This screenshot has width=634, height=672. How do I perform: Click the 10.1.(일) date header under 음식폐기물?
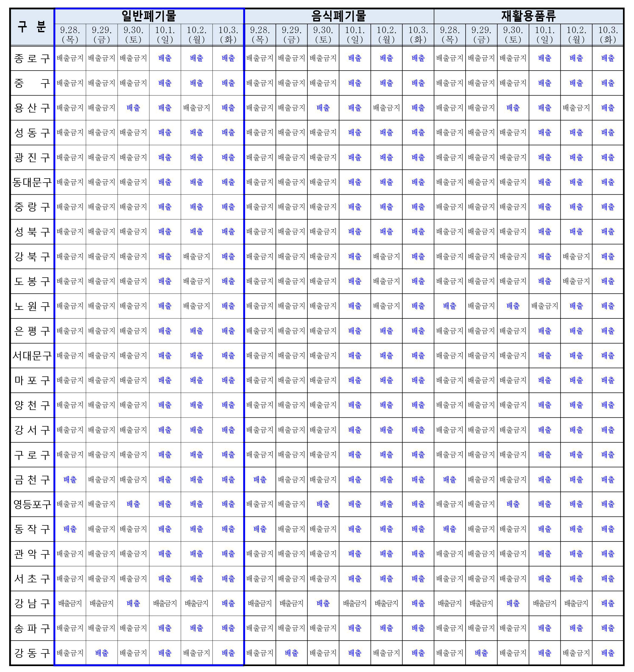[x=355, y=34]
